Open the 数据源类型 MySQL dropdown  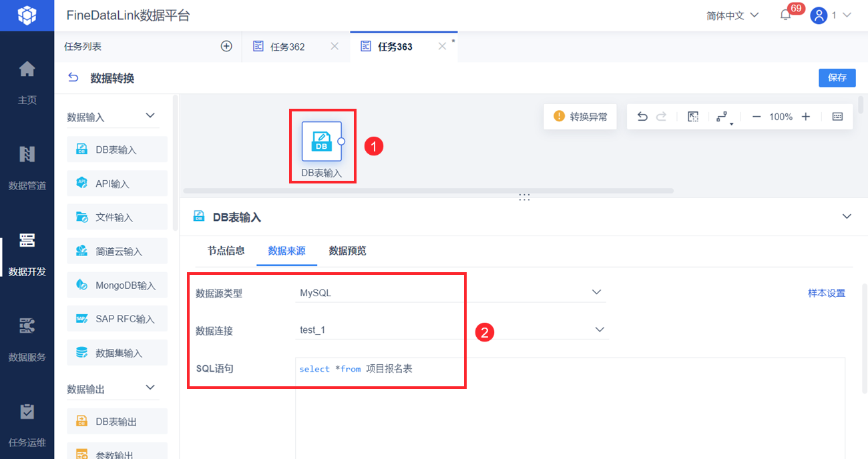[451, 292]
